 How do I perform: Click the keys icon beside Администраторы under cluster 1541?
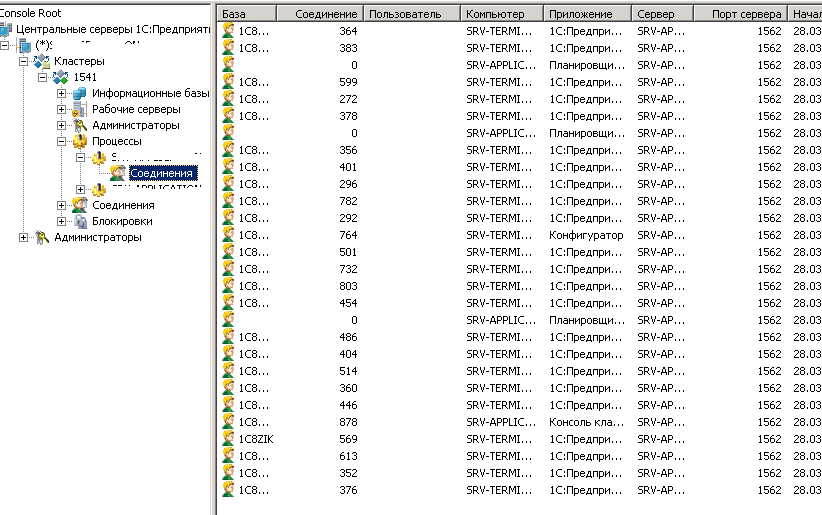(x=79, y=125)
